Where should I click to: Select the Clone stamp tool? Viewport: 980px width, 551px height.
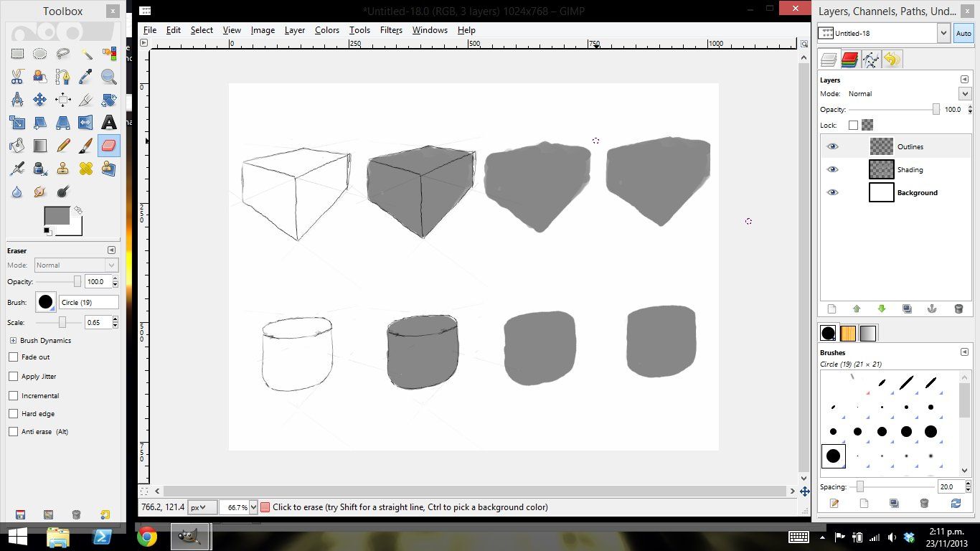(63, 169)
